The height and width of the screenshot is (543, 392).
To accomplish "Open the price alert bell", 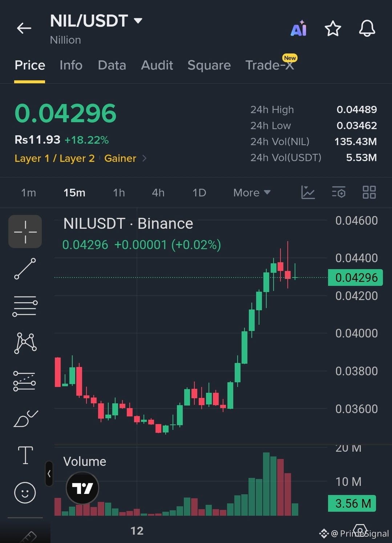I will [367, 28].
